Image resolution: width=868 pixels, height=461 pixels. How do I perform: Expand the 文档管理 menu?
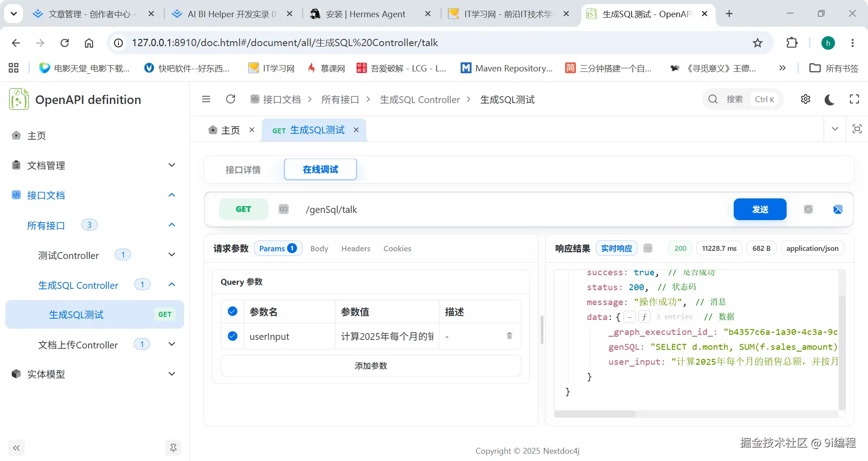pos(94,165)
